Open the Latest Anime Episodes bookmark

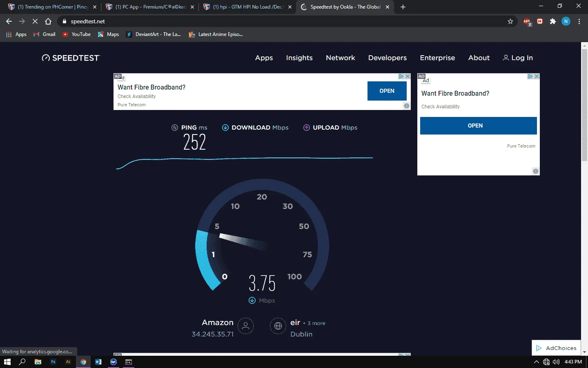click(216, 34)
